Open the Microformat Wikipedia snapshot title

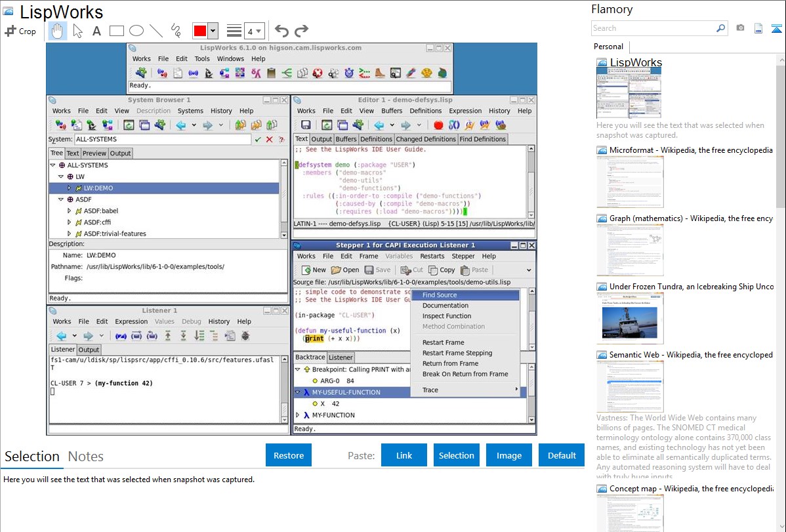tap(691, 150)
